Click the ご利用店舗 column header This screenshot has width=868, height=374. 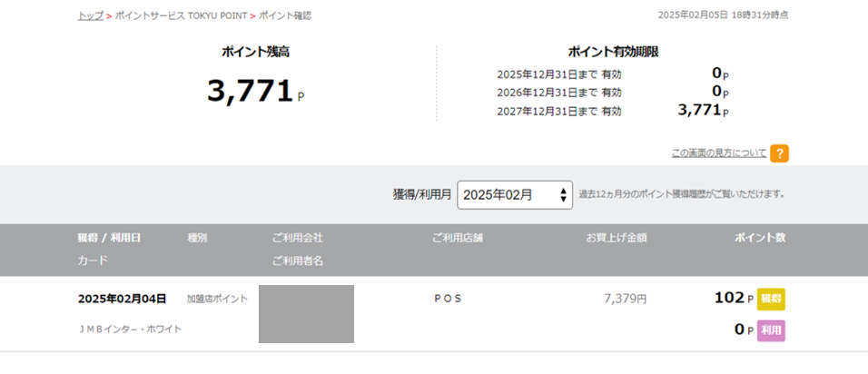[x=458, y=238]
